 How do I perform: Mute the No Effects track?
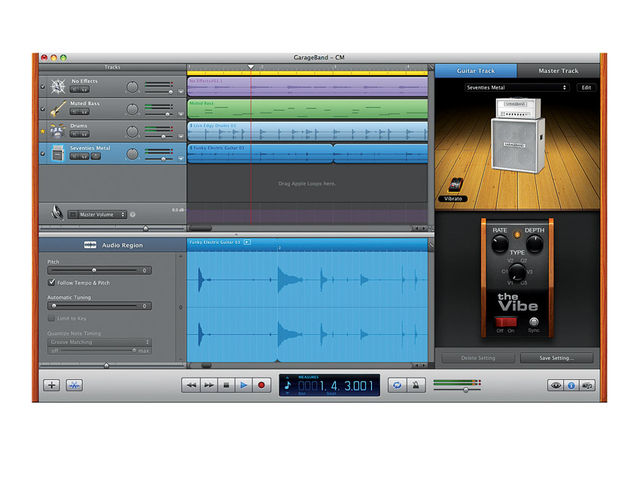click(x=74, y=89)
